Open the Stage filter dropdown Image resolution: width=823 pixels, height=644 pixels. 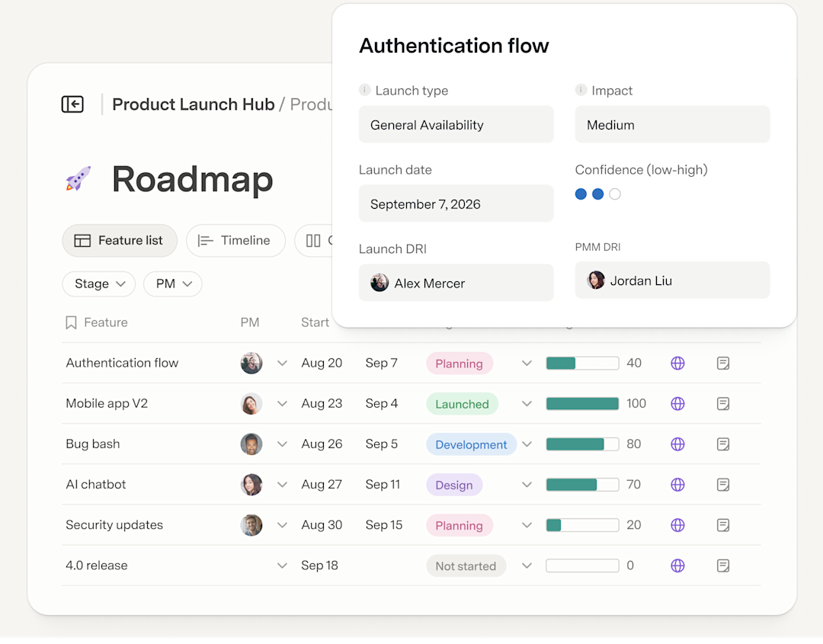98,284
